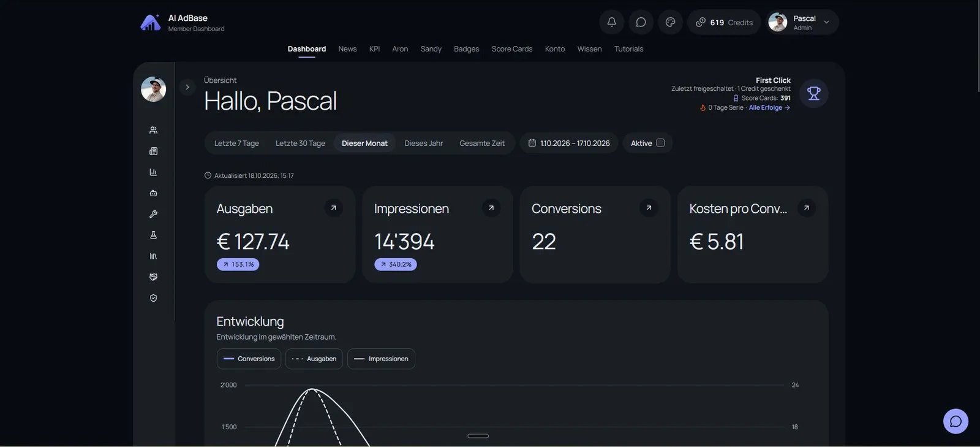The width and height of the screenshot is (980, 447).
Task: Open Ausgaben card detail arrow
Action: point(333,208)
